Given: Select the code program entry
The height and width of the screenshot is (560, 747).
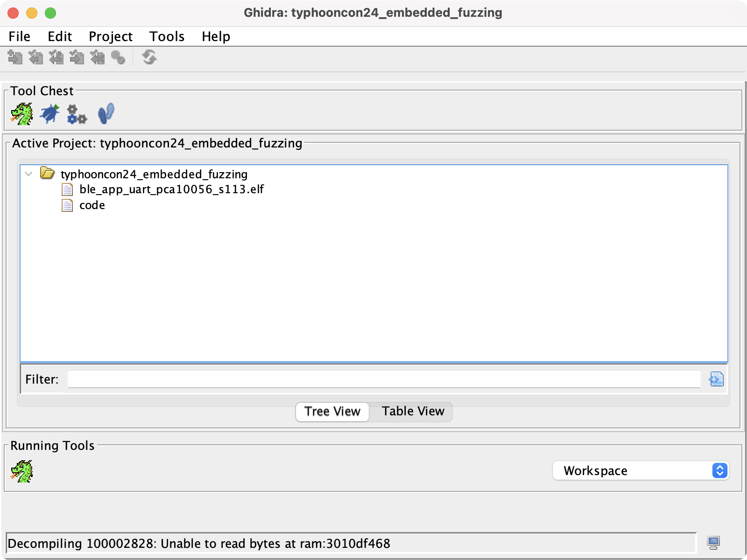Looking at the screenshot, I should [92, 205].
